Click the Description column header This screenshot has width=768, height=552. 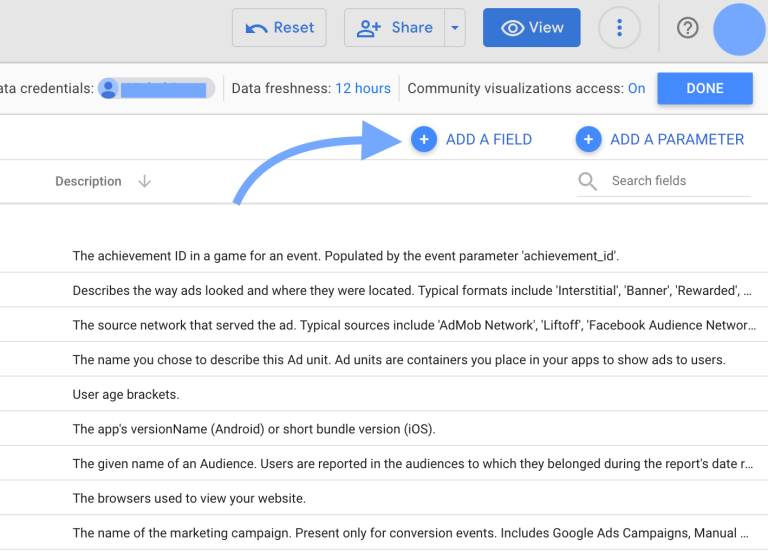tap(88, 181)
